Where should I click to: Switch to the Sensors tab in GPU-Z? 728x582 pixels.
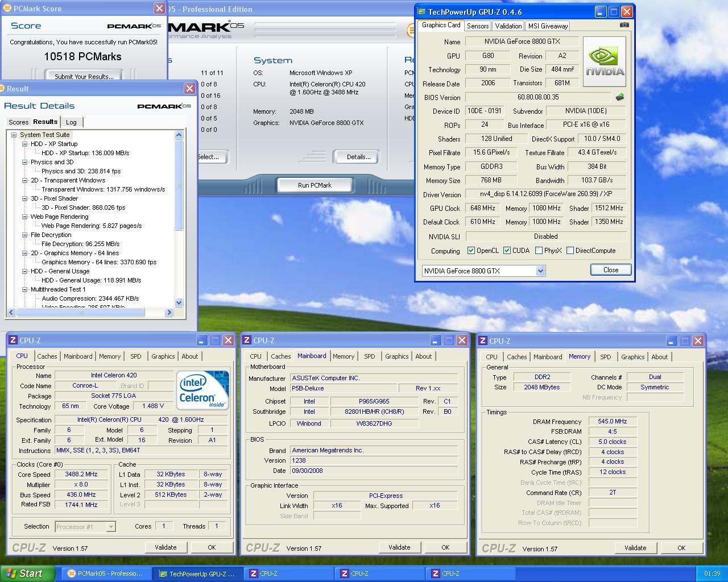pos(478,26)
